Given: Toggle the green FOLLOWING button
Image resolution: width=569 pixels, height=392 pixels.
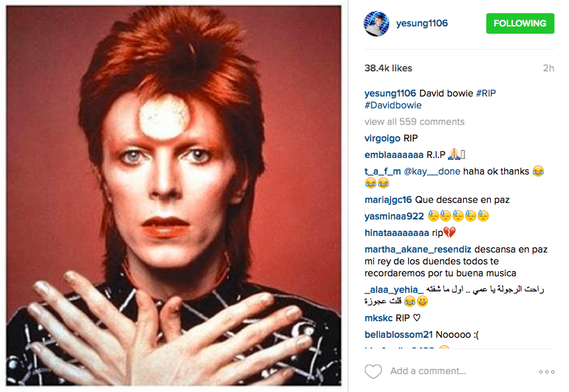Looking at the screenshot, I should (x=520, y=23).
